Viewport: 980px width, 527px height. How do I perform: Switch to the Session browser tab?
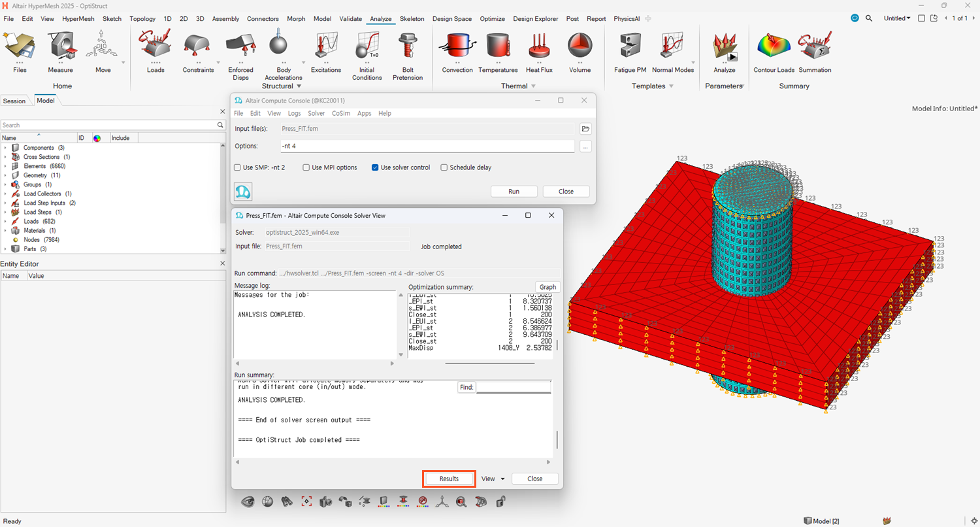(x=14, y=101)
